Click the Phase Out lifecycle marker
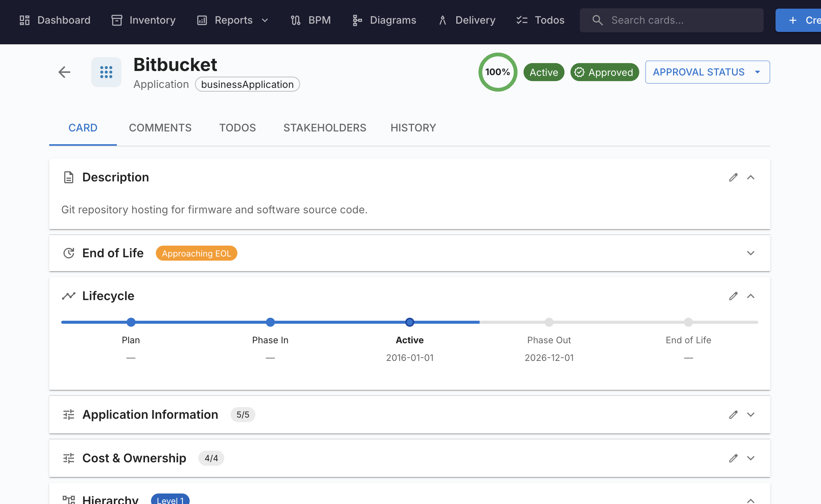The height and width of the screenshot is (504, 821). click(549, 322)
